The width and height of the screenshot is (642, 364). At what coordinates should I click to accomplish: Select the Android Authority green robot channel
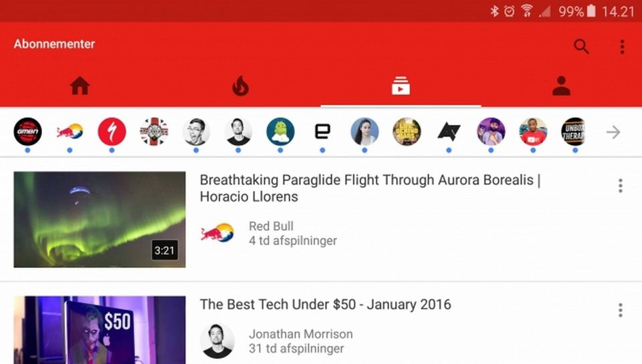coord(280,132)
